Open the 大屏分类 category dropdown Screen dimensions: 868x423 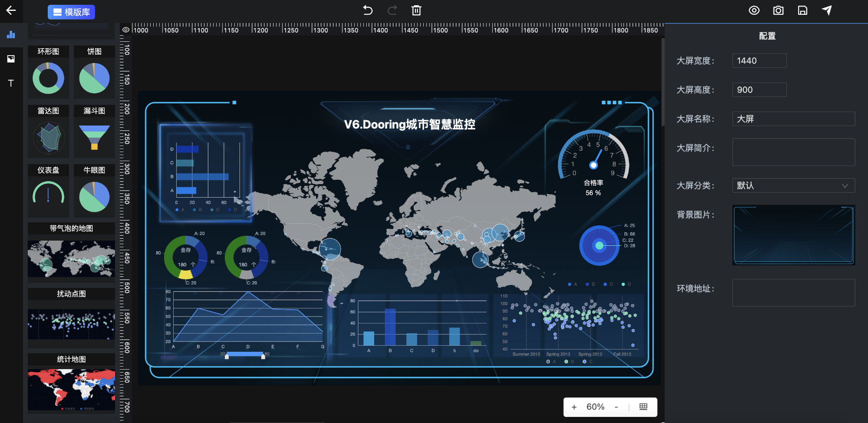click(x=793, y=185)
